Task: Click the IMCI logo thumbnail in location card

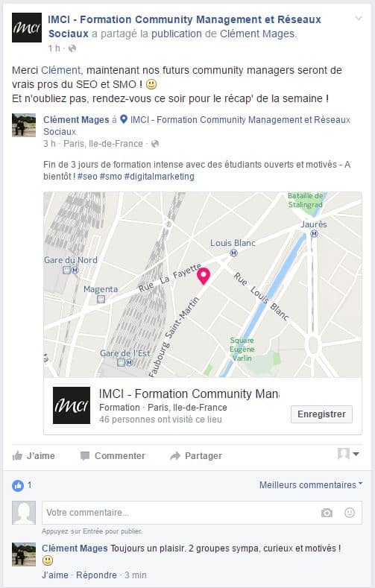Action: coord(72,405)
